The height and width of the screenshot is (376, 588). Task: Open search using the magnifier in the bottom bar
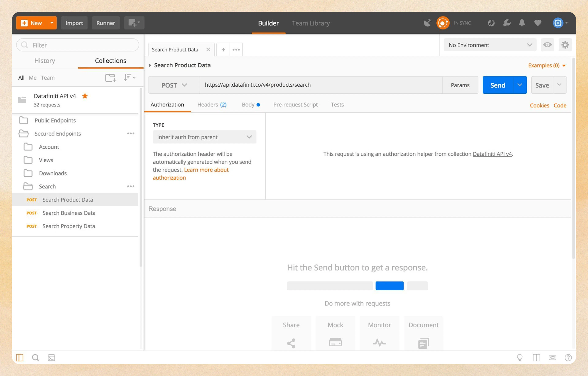(x=35, y=357)
